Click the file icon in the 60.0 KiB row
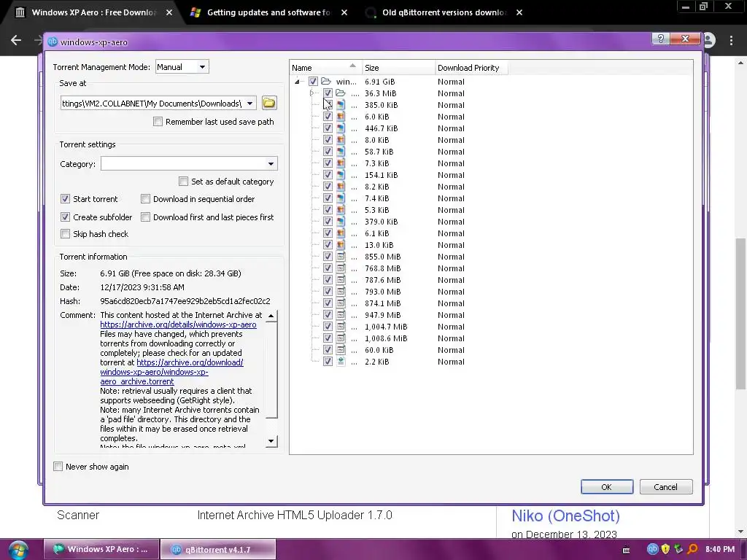The height and width of the screenshot is (560, 747). [341, 350]
